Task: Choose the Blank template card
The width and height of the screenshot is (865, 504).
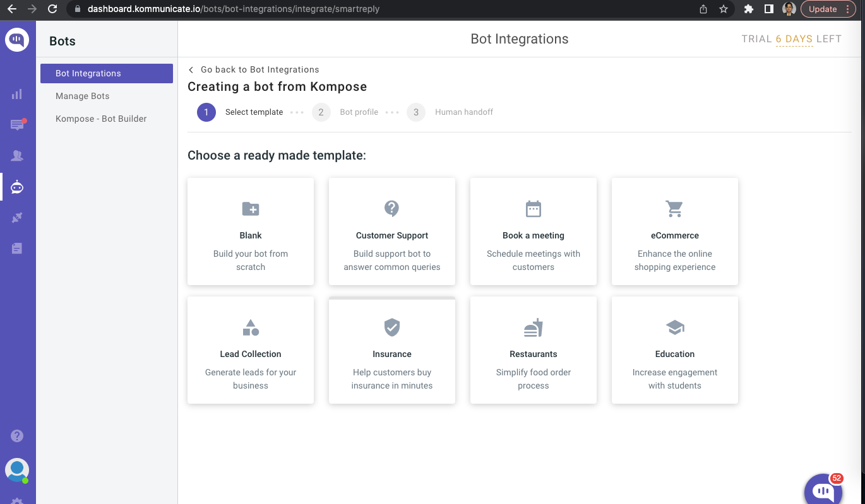Action: point(251,231)
